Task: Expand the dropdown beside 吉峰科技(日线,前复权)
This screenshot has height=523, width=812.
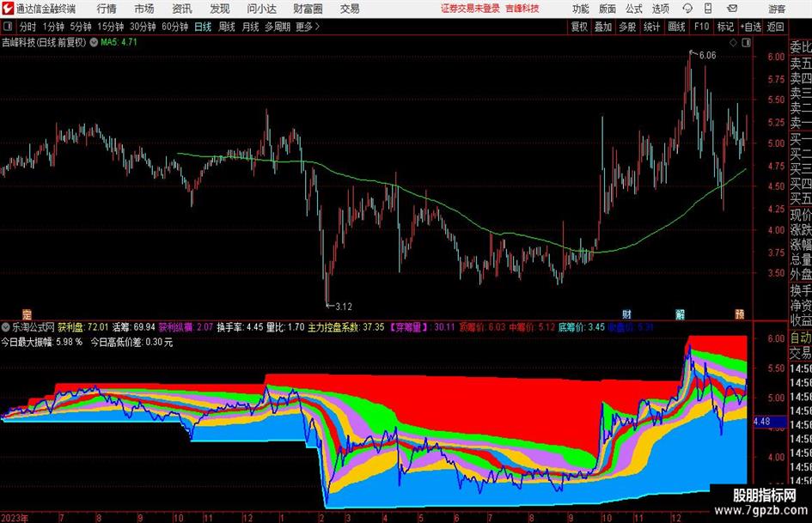Action: coord(94,42)
